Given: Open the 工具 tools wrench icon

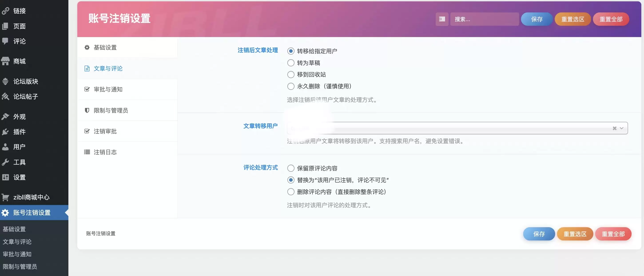Looking at the screenshot, I should [x=6, y=162].
